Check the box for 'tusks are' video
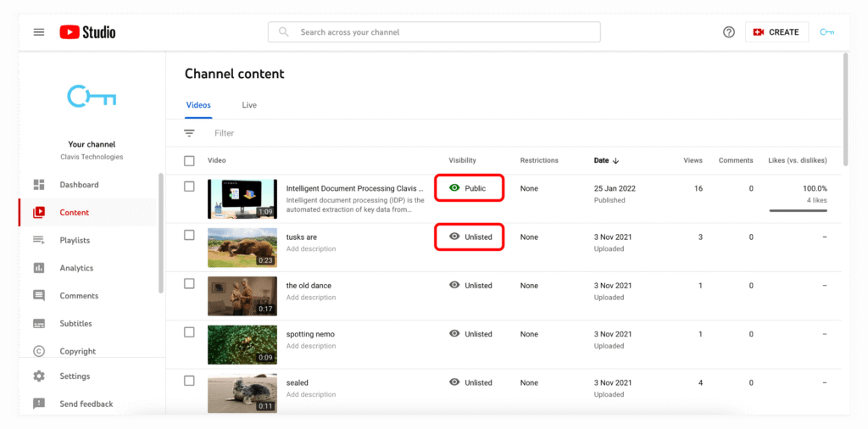This screenshot has height=429, width=868. (189, 235)
